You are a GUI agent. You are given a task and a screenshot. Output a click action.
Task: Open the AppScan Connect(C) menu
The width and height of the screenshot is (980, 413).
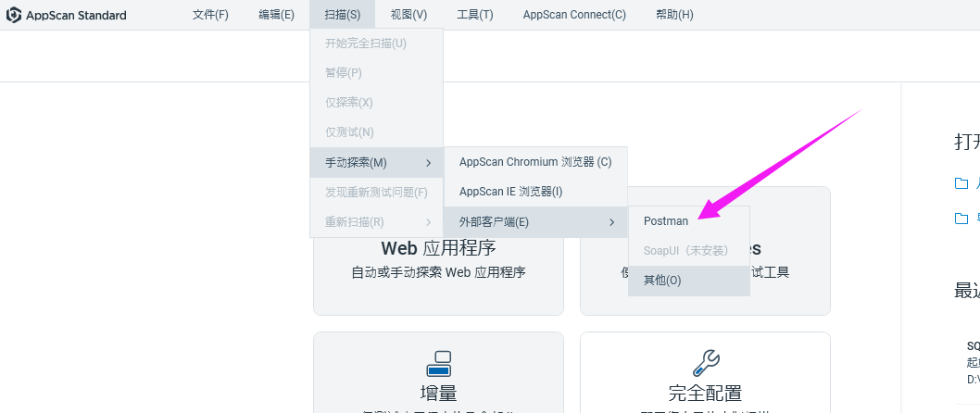tap(574, 15)
